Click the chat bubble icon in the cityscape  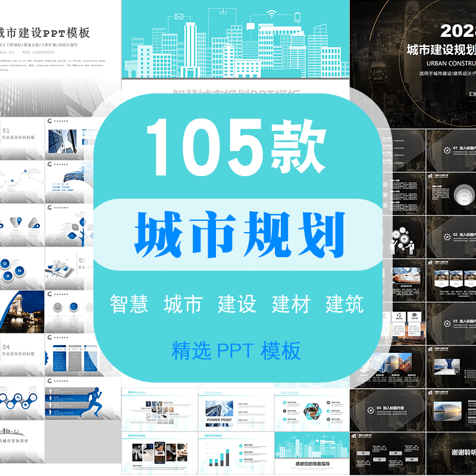(x=250, y=26)
